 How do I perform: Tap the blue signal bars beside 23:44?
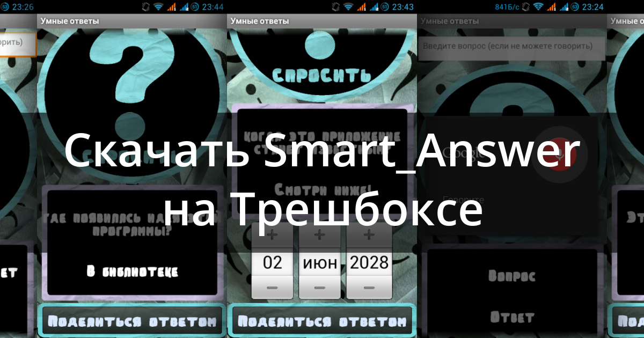184,7
